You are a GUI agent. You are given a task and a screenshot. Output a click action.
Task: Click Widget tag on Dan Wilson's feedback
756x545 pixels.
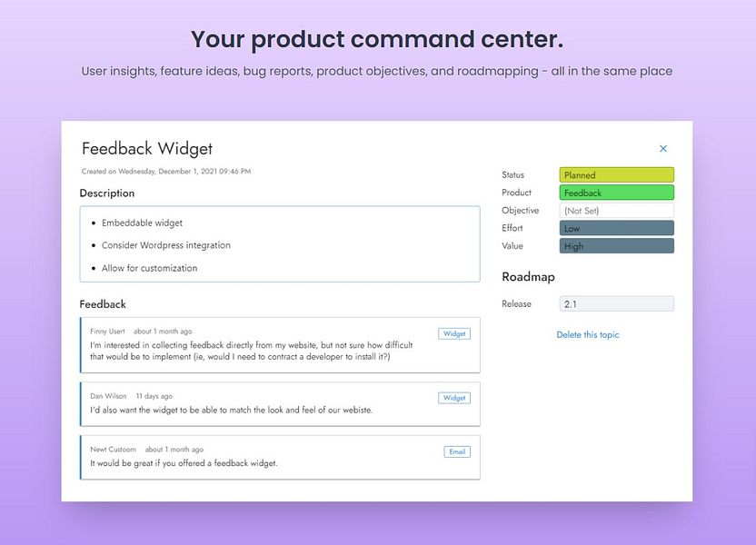(x=454, y=398)
